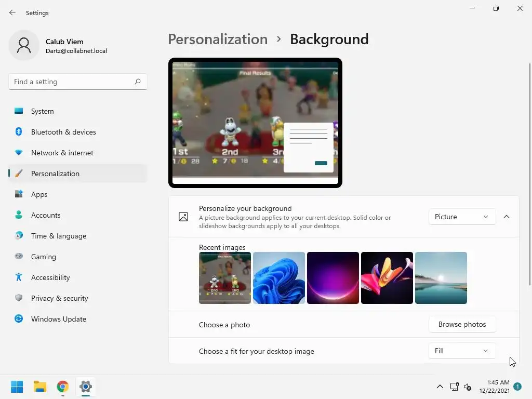532x399 pixels.
Task: Click Choose a fit for your desktop image
Action: [257, 351]
